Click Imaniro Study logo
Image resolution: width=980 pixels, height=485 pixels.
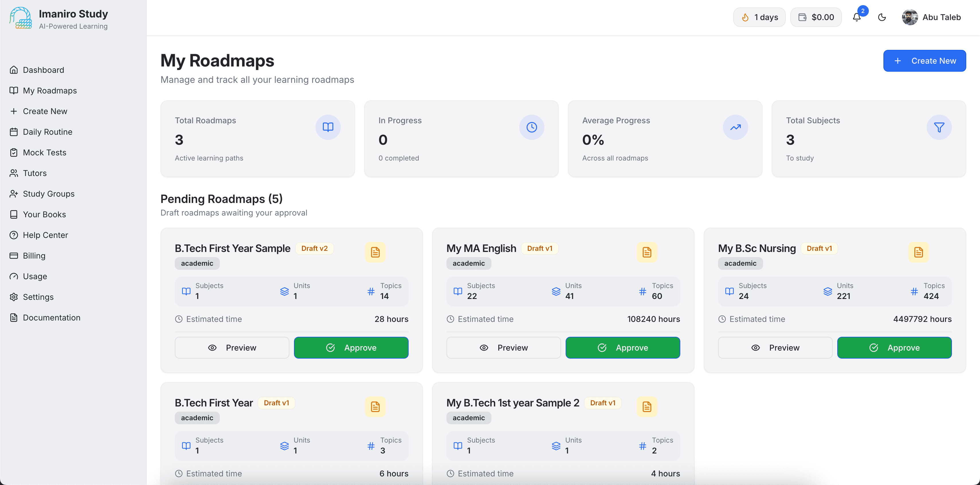point(21,18)
